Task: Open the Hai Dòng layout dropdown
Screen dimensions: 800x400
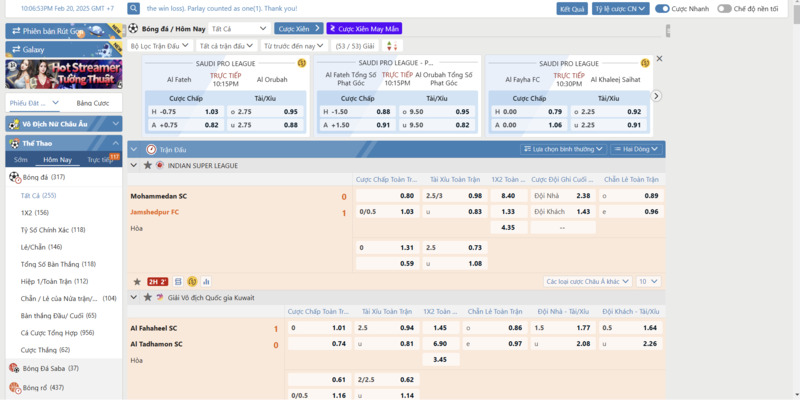Action: click(x=637, y=149)
